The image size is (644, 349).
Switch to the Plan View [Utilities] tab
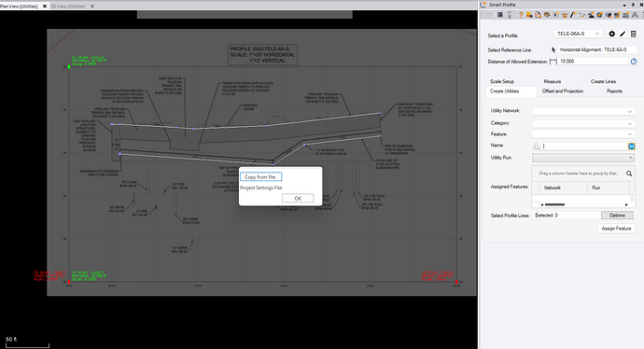pos(19,7)
